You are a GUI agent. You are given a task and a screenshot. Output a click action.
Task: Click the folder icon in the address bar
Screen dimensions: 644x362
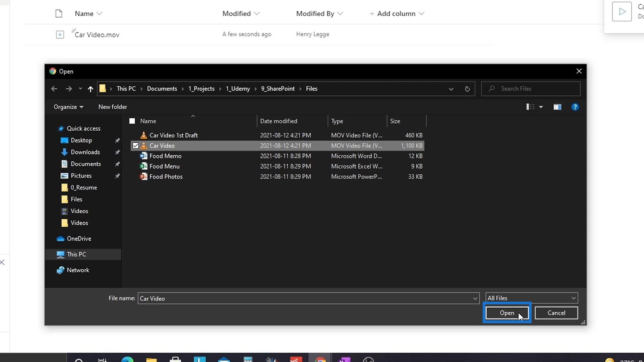[x=103, y=89]
